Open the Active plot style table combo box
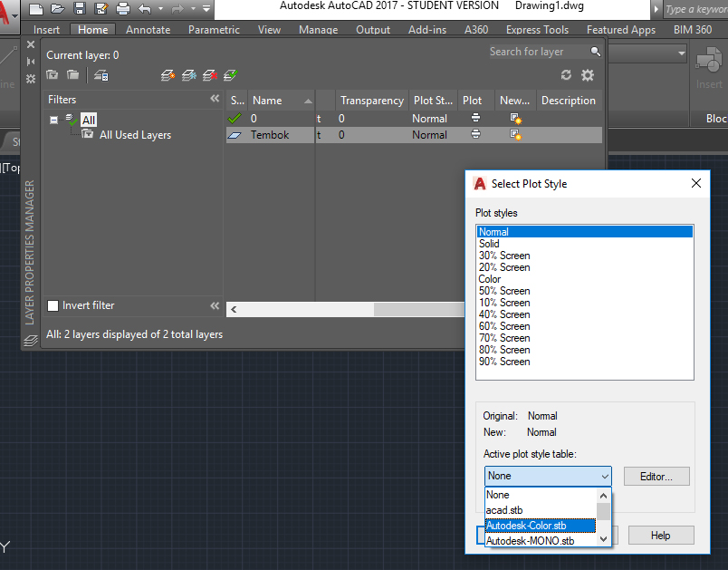 [548, 476]
